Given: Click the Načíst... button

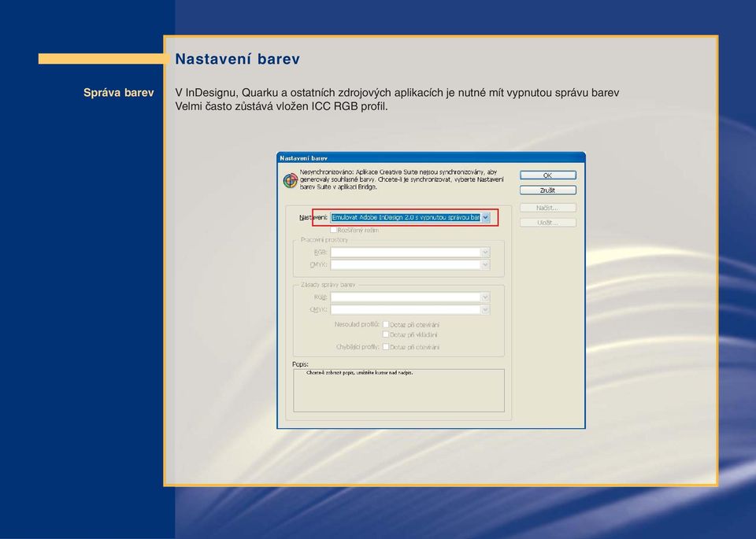Looking at the screenshot, I should click(x=548, y=208).
